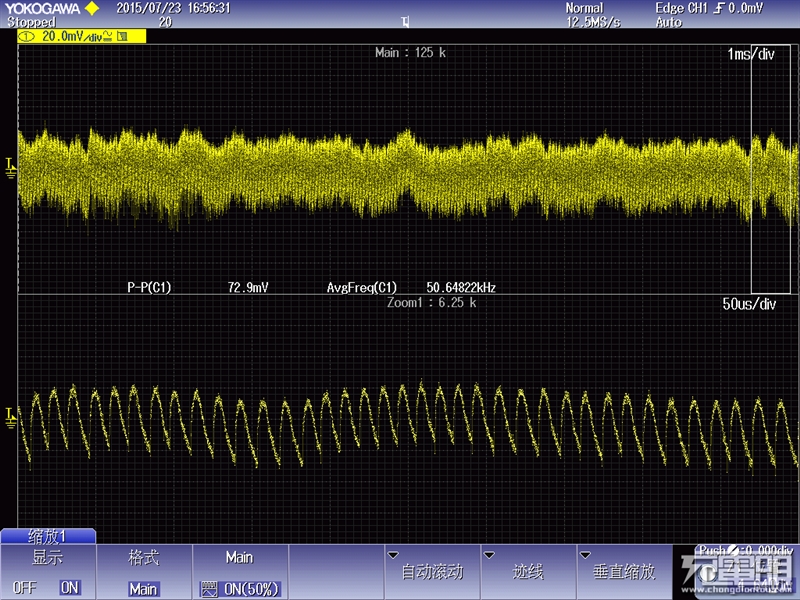Turn display OFF in 显示 softkey
The width and height of the screenshot is (800, 600).
coord(24,588)
